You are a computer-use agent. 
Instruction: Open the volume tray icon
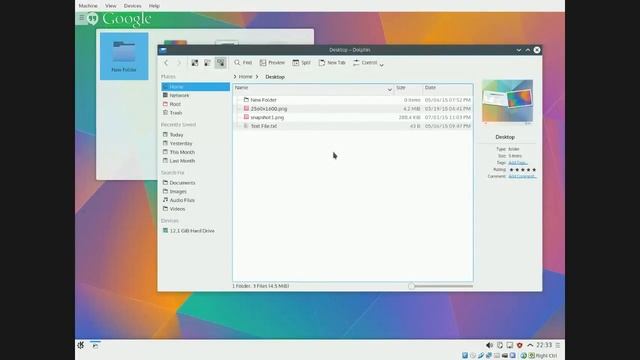tap(489, 345)
